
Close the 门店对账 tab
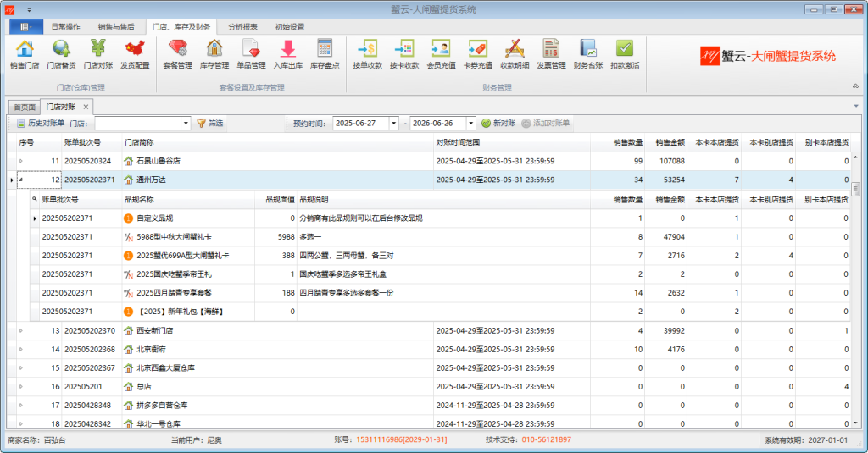(x=86, y=107)
